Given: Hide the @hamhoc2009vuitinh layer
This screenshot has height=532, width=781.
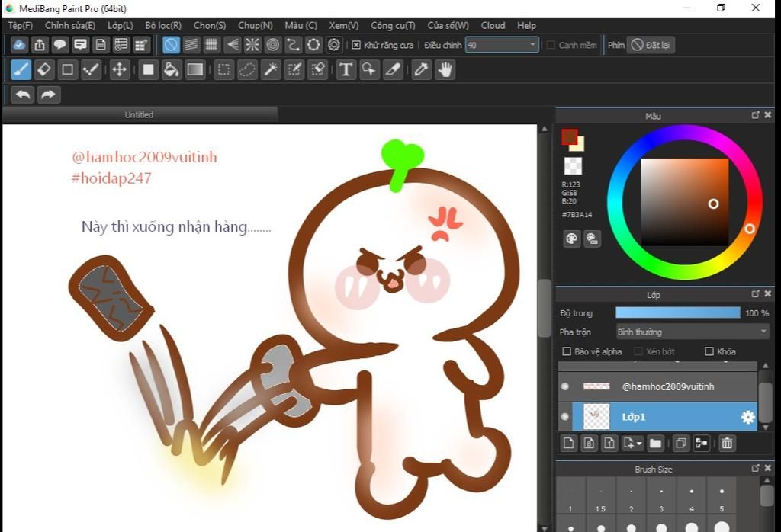Looking at the screenshot, I should tap(565, 386).
